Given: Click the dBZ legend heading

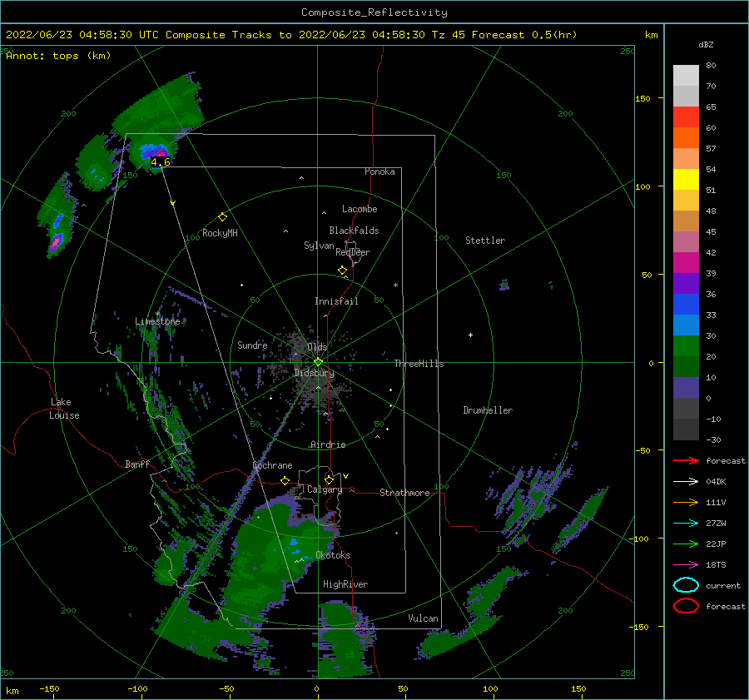Looking at the screenshot, I should coord(706,44).
